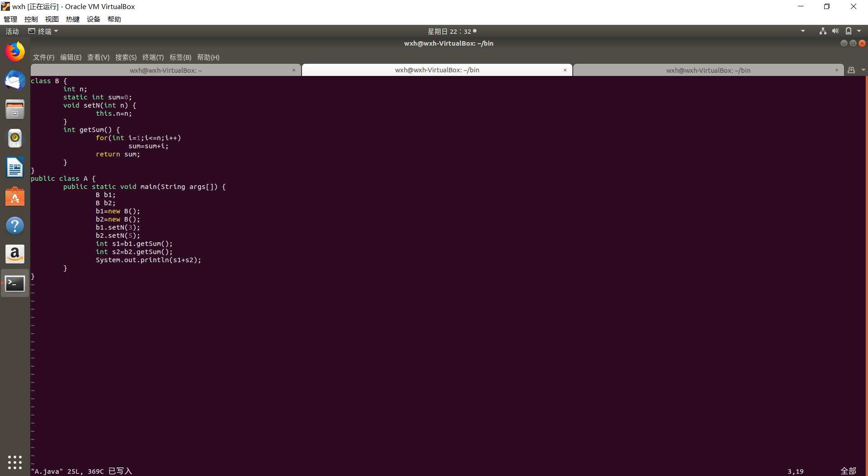Click the 'this.n=n;' line

tap(114, 113)
